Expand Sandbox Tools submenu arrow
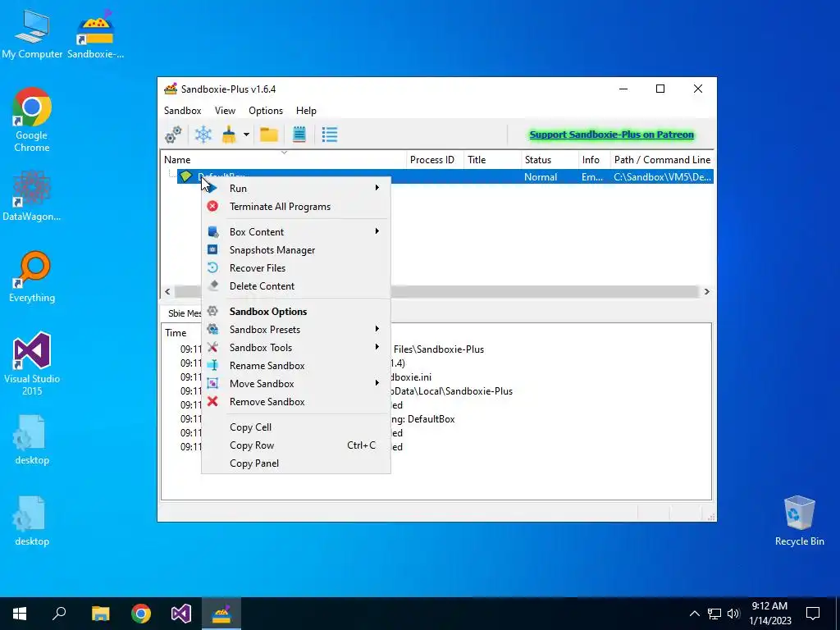This screenshot has height=630, width=840. (377, 347)
